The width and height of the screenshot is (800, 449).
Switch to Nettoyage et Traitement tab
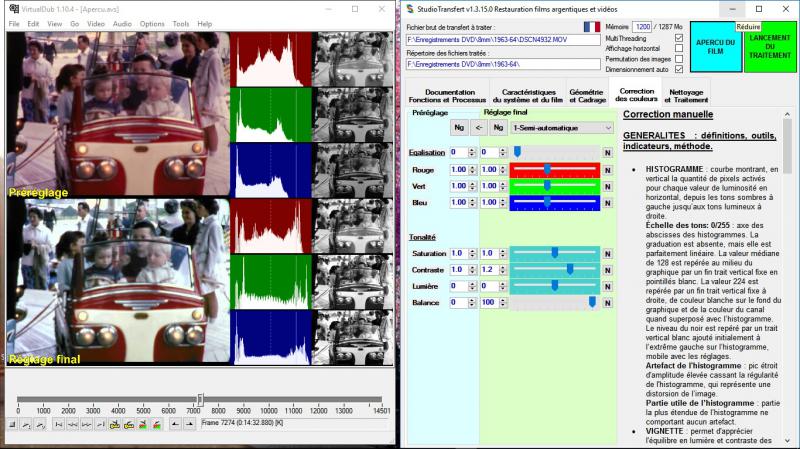[x=686, y=95]
